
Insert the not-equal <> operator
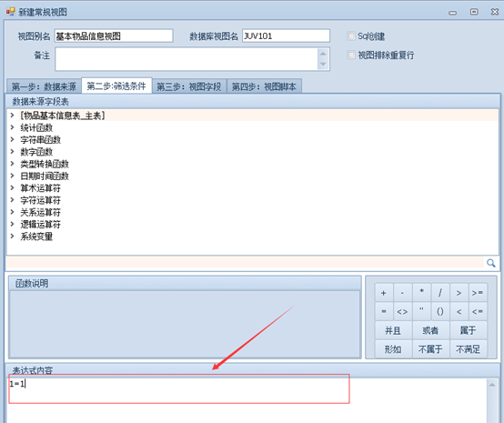coord(402,311)
